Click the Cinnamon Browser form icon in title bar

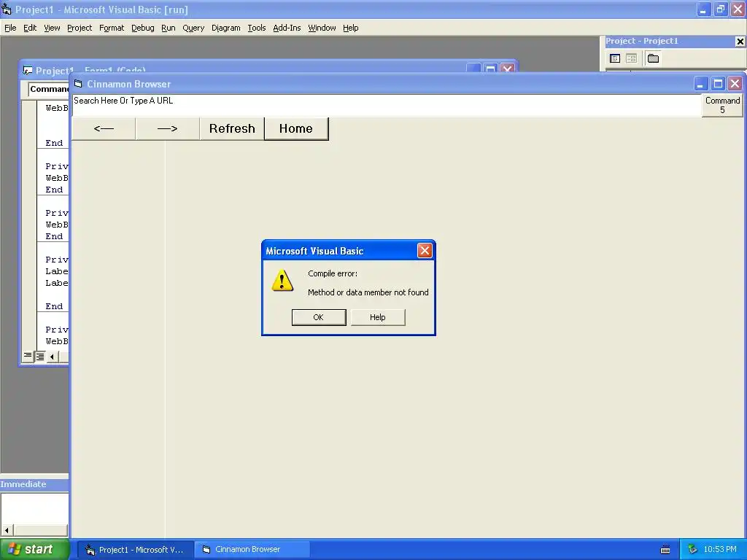pyautogui.click(x=78, y=84)
